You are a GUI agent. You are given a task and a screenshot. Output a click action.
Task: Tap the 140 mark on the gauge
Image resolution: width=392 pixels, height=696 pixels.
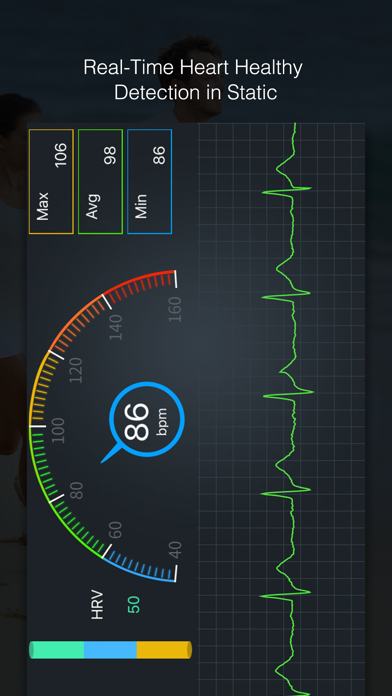116,327
